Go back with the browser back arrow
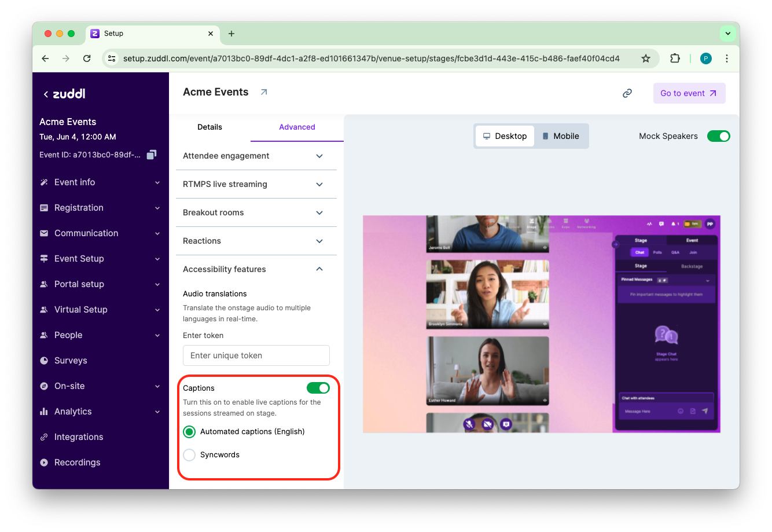This screenshot has width=772, height=532. 45,58
